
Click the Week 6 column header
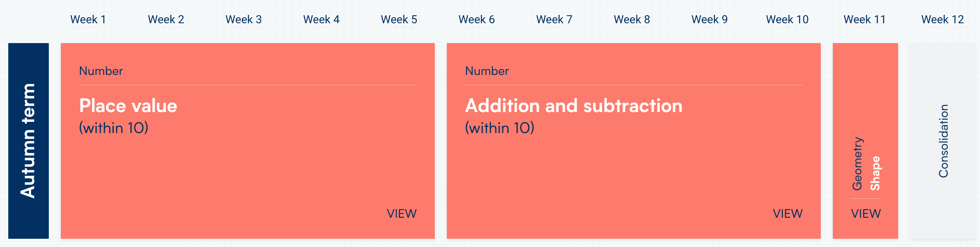(476, 19)
